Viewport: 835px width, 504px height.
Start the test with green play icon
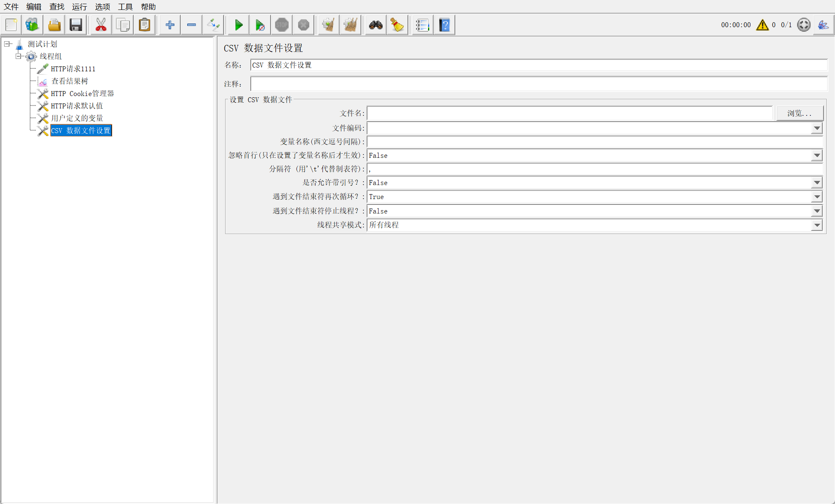[x=238, y=25]
